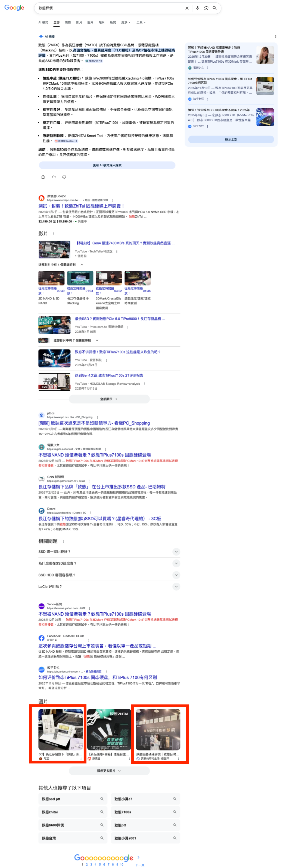Switch to the 新聞 tab
299x868 pixels.
point(113,22)
